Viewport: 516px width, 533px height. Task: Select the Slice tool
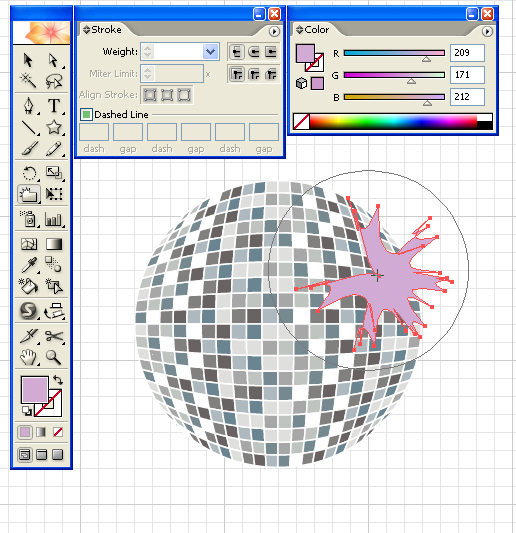(x=29, y=336)
